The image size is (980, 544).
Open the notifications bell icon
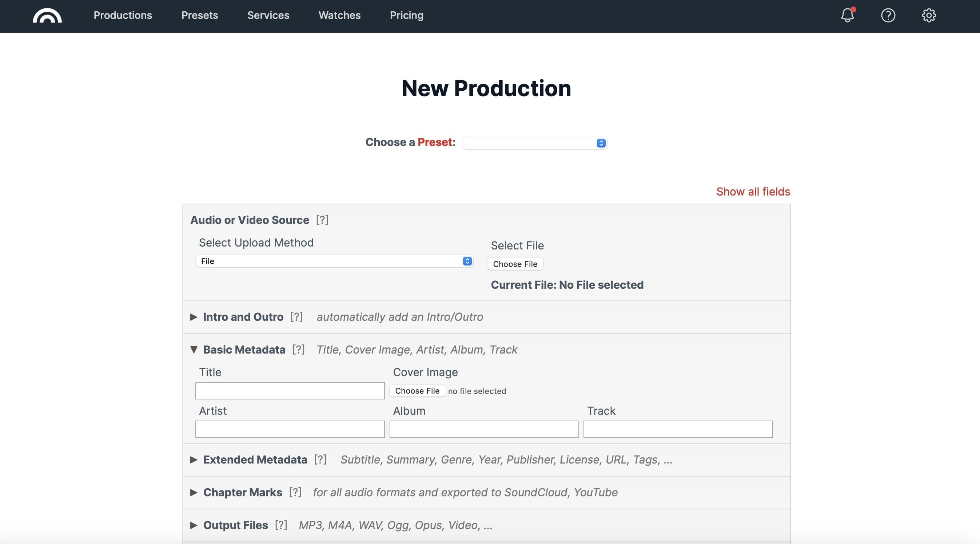click(x=847, y=15)
